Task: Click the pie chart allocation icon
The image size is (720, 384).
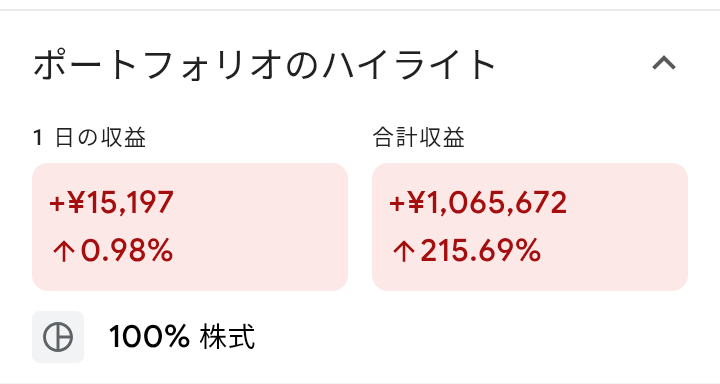Action: 58,337
